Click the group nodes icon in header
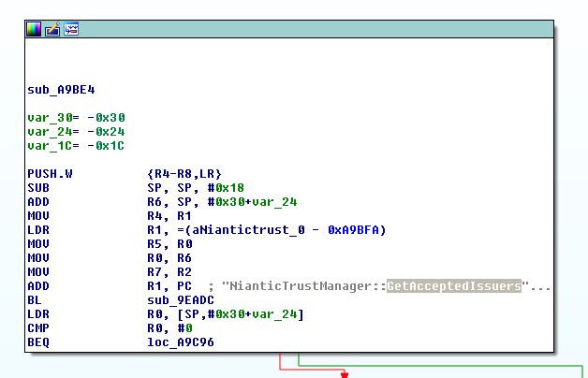 [x=71, y=29]
